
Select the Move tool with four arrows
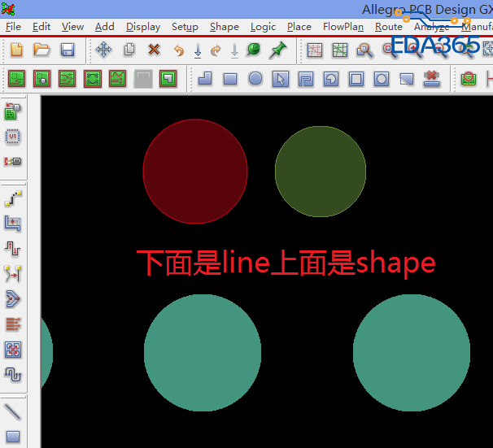coord(104,50)
